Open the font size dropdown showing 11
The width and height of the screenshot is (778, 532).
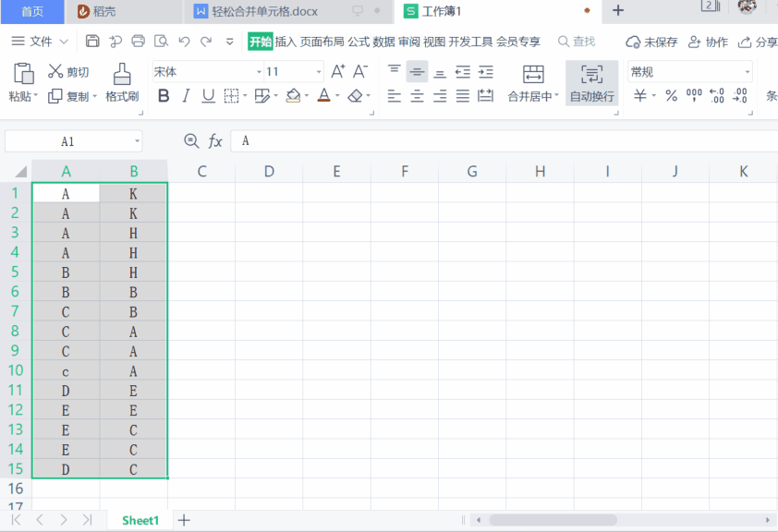point(319,72)
